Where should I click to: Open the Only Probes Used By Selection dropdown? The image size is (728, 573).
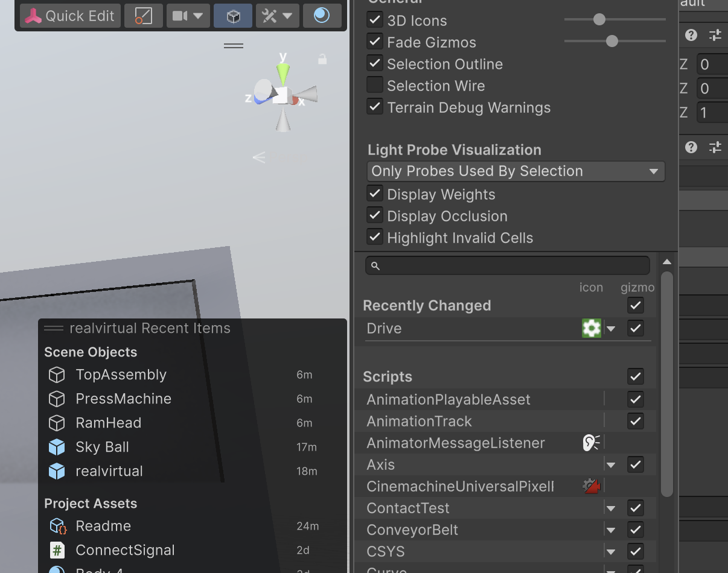coord(516,171)
